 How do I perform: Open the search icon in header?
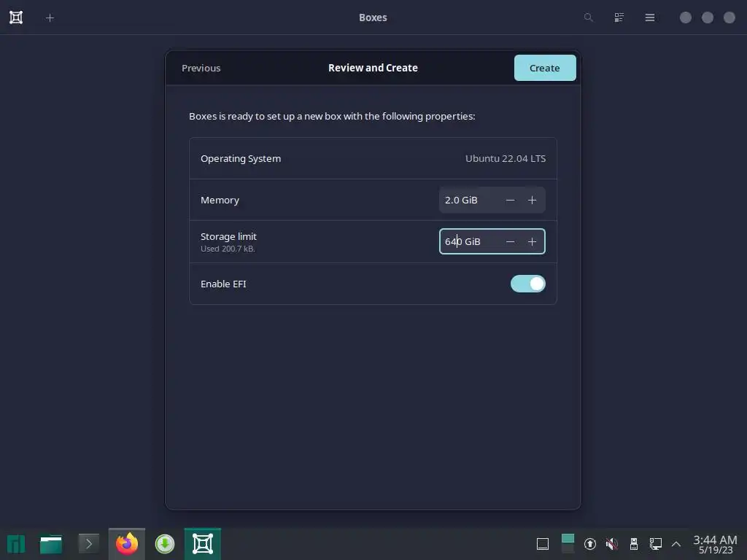pyautogui.click(x=589, y=17)
